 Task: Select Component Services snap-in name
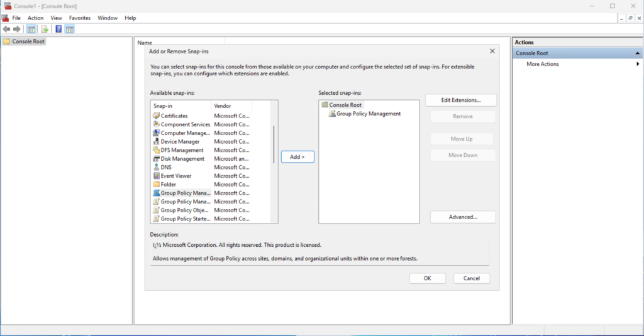[x=186, y=124]
